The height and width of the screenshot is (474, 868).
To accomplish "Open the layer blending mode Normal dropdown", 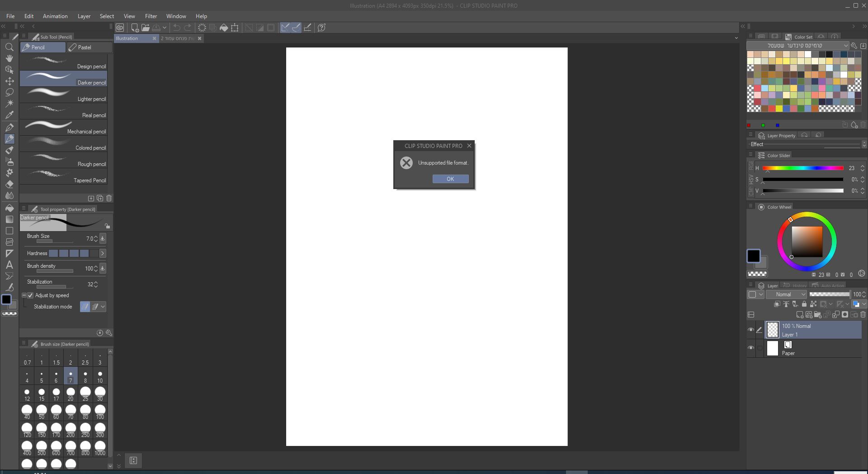I will [786, 294].
